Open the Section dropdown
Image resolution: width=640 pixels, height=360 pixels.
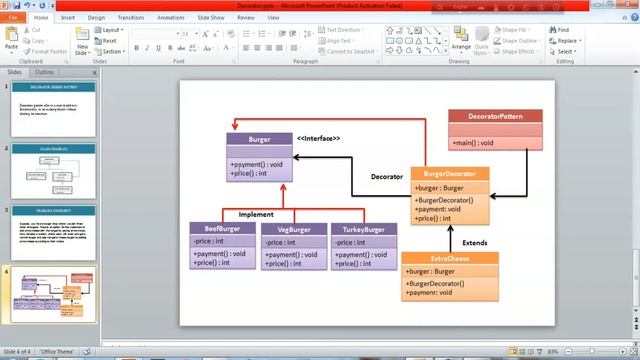[110, 52]
